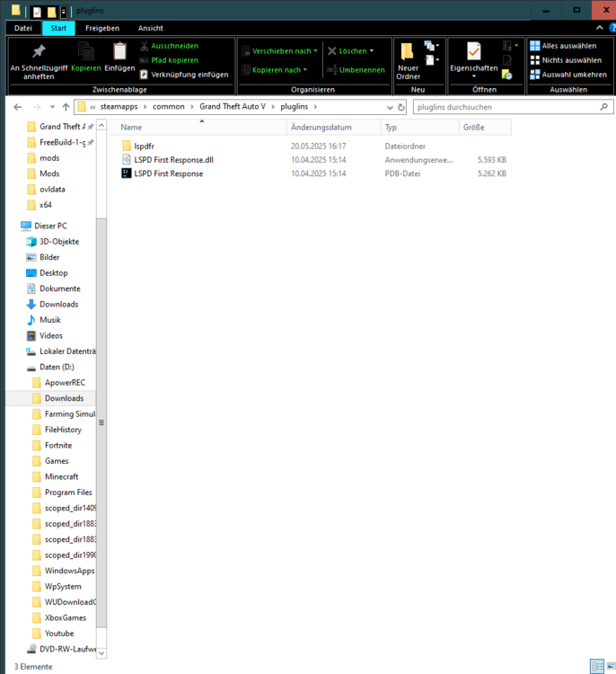The height and width of the screenshot is (674, 616).
Task: Click the common breadcrumb
Action: (169, 107)
